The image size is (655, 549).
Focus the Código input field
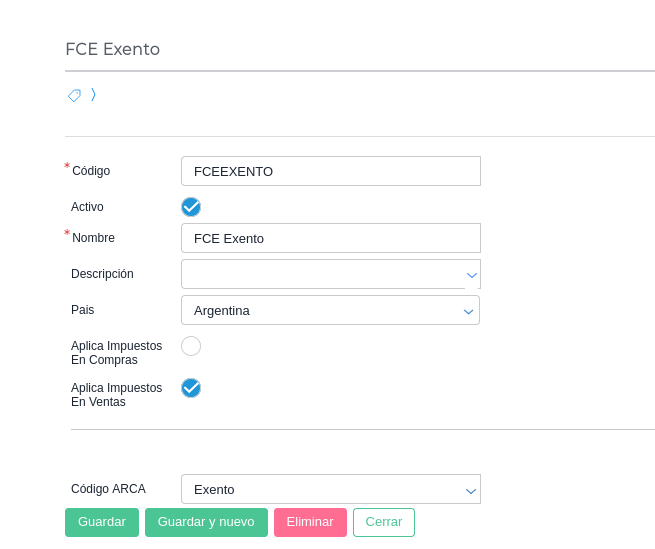330,171
